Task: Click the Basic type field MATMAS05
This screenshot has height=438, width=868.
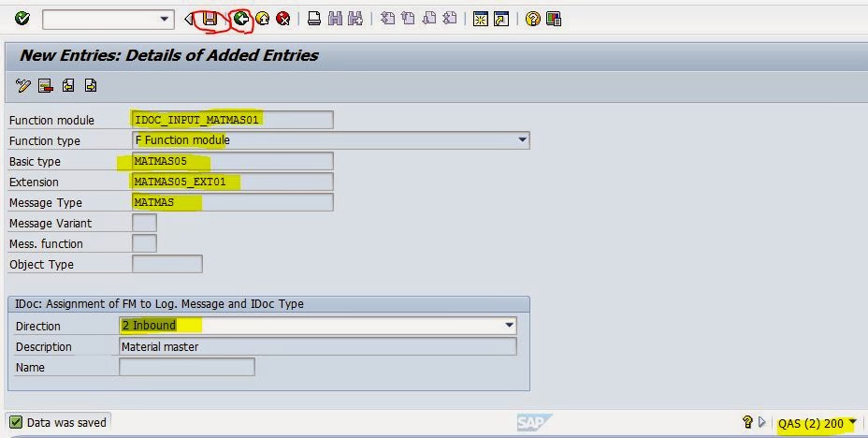Action: coord(233,161)
